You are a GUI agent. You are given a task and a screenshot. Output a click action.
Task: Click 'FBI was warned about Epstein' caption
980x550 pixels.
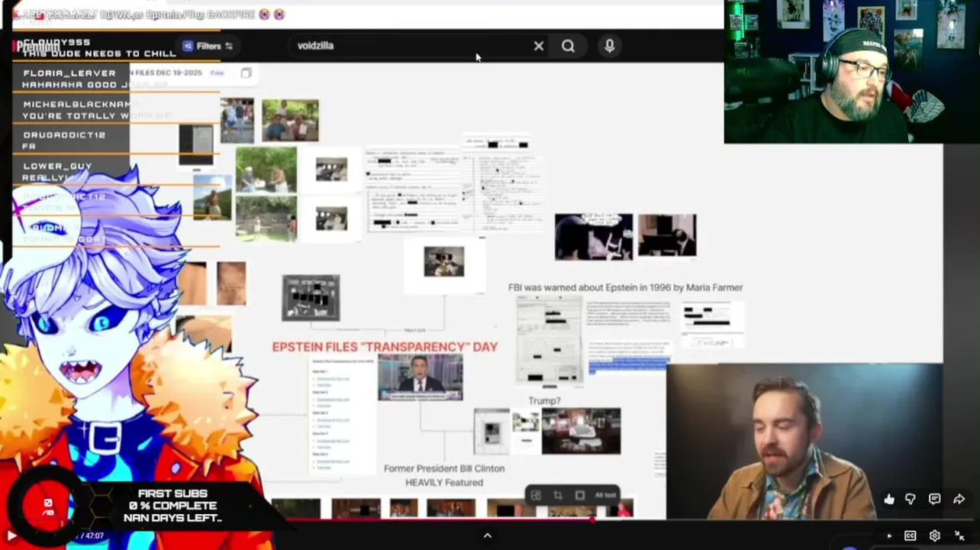[625, 287]
